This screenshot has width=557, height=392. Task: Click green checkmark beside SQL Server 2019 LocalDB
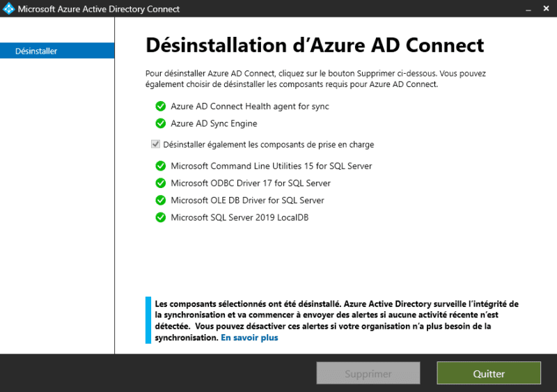coord(161,217)
